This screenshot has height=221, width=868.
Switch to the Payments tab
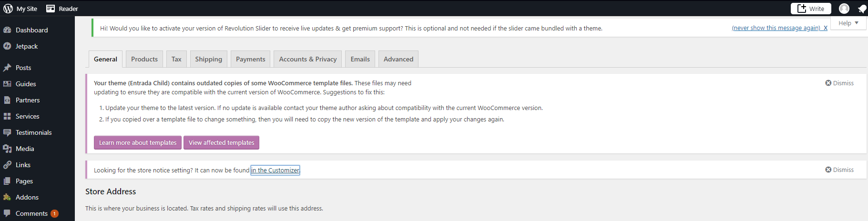click(x=250, y=59)
